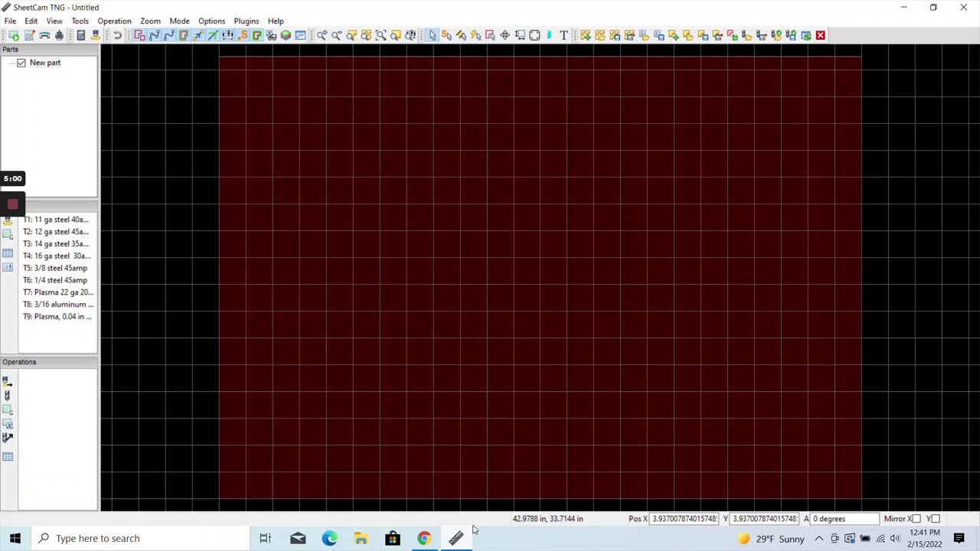Select tool T8: 3/16 aluminum
980x551 pixels.
tap(58, 305)
